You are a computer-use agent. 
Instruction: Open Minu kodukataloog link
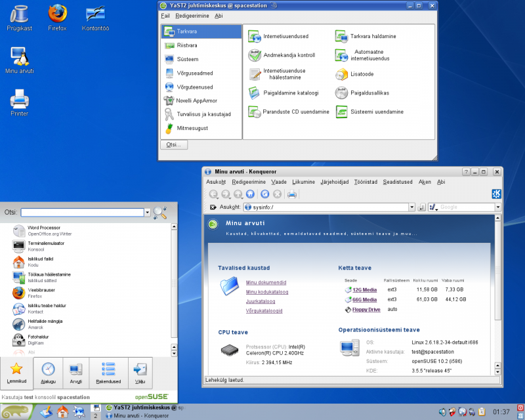(267, 292)
